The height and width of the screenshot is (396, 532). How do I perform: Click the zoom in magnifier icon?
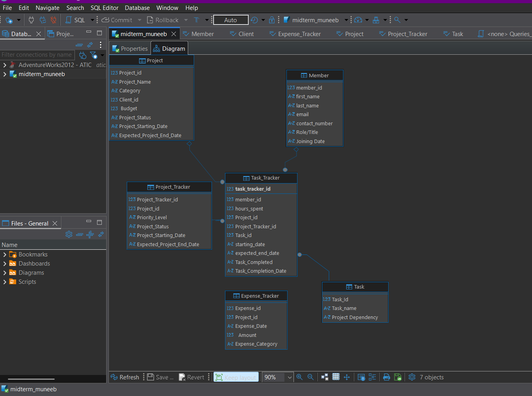pos(299,377)
